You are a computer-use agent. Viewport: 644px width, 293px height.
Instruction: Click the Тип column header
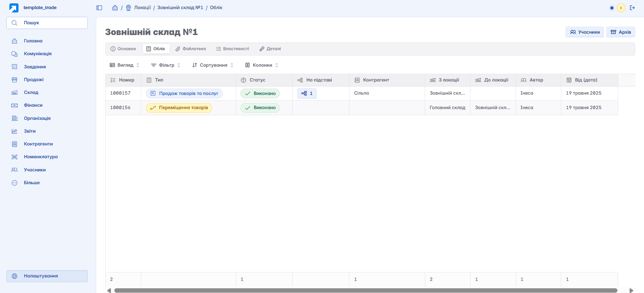[x=188, y=80]
